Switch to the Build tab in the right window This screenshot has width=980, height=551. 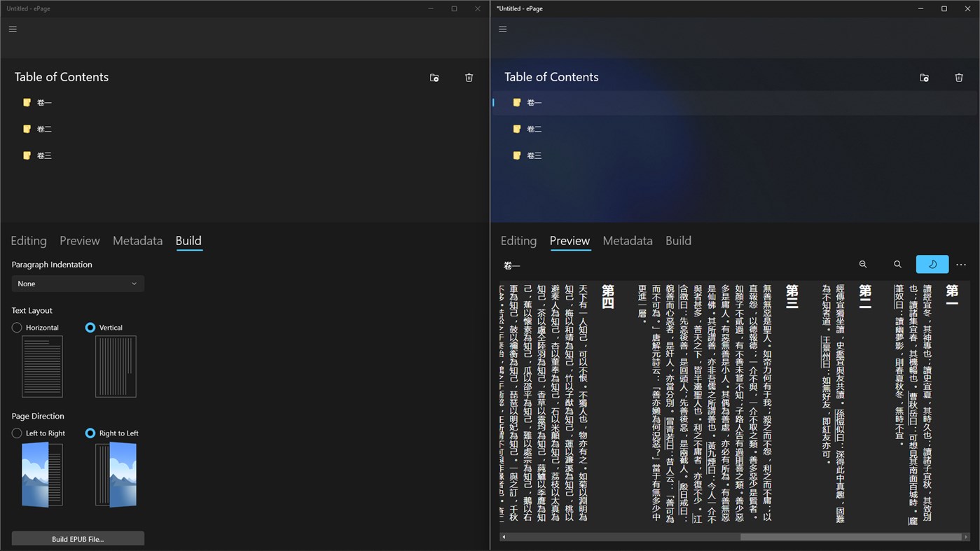click(677, 241)
